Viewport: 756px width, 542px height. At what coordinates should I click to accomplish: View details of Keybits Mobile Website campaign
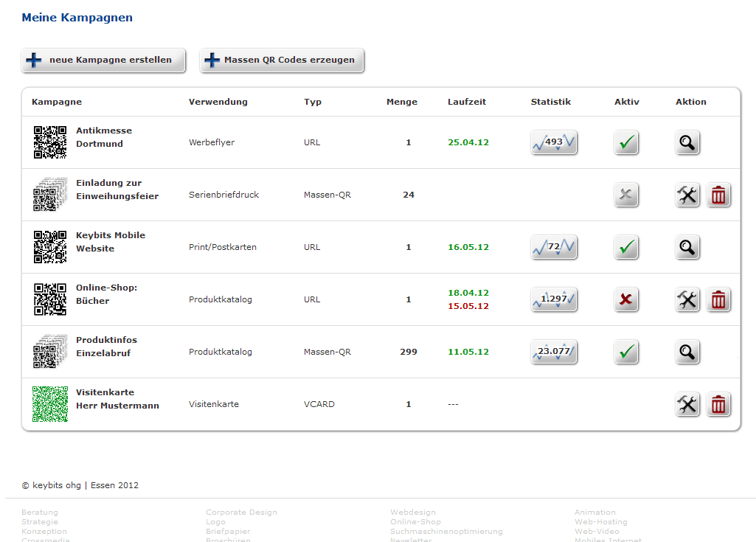687,248
